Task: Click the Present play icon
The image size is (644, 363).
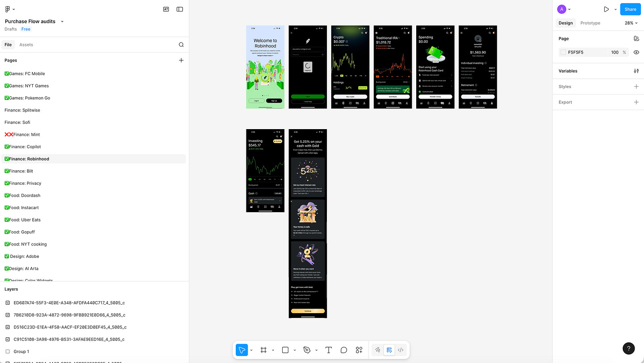Action: click(x=606, y=9)
